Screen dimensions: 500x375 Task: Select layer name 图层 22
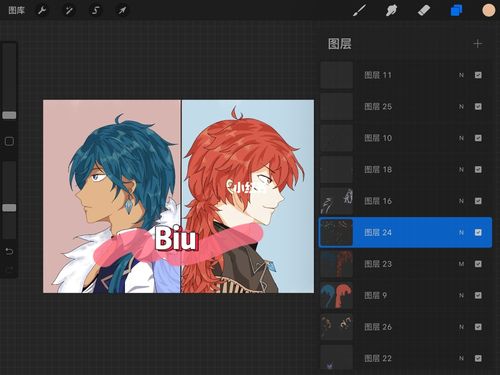378,358
